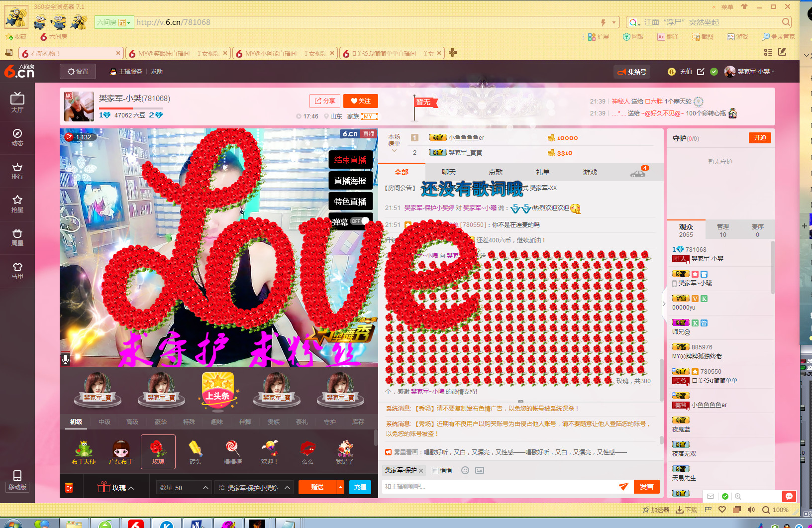Check the 悄悄 whisper checkbox
Viewport: 812px width, 528px height.
pyautogui.click(x=435, y=471)
